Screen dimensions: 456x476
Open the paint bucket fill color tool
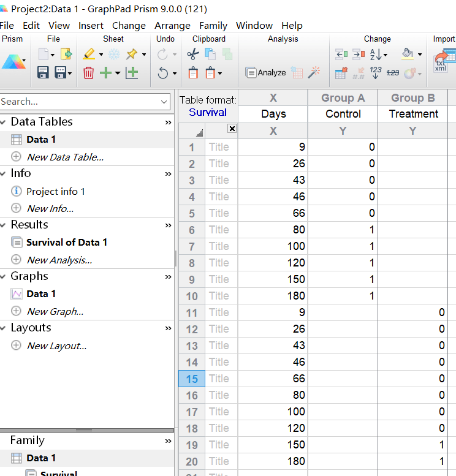408,55
